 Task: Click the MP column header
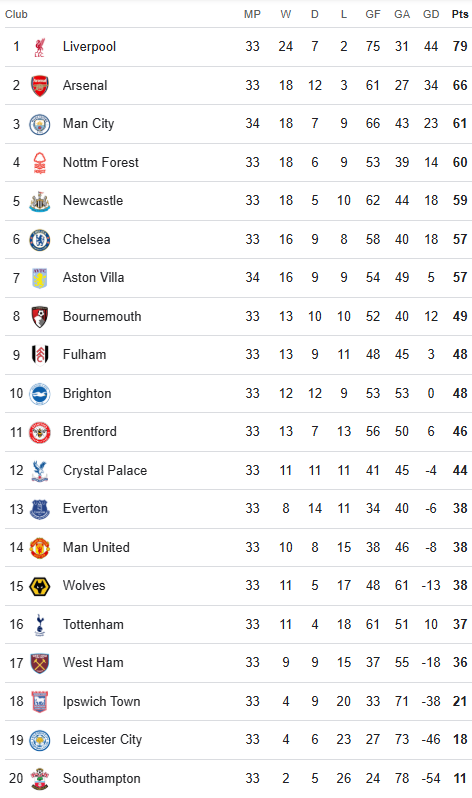click(252, 14)
